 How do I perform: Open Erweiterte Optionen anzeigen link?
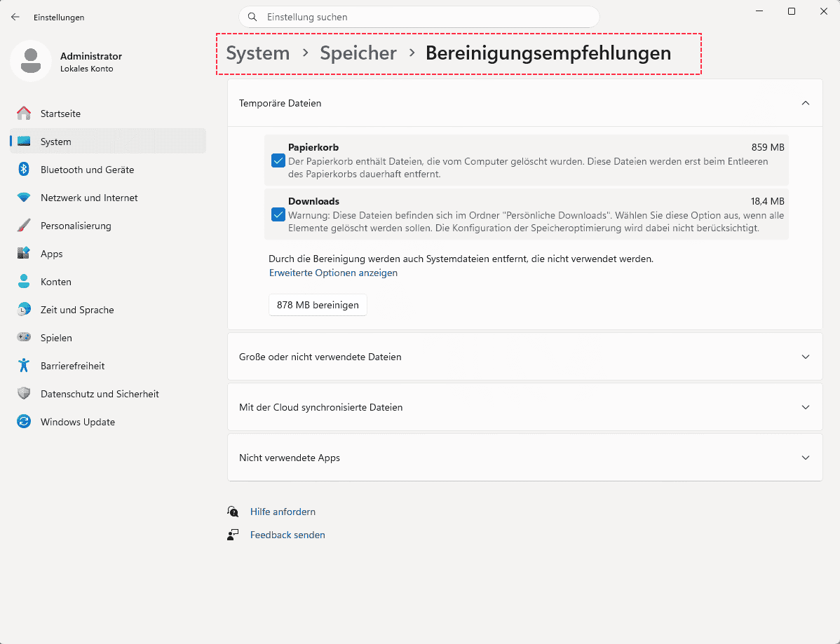coord(333,273)
